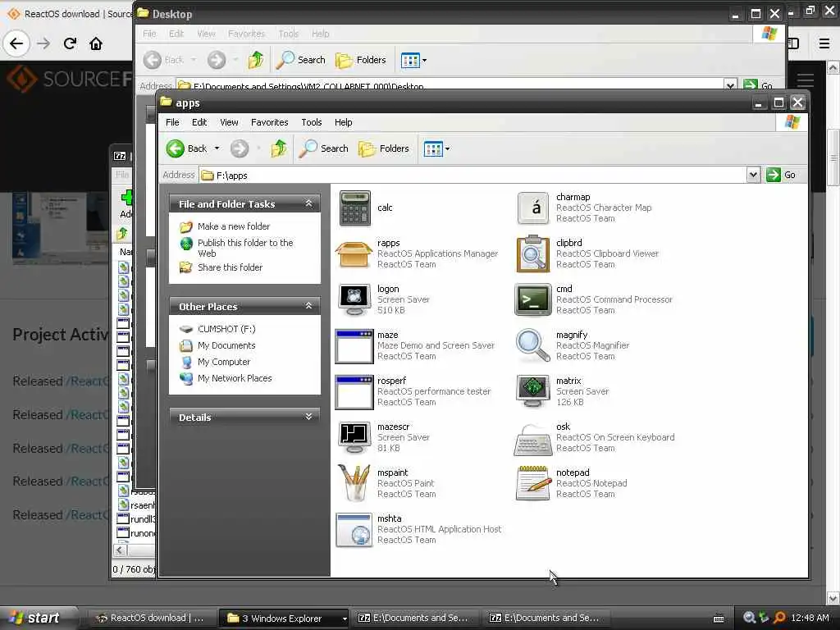The height and width of the screenshot is (630, 840).
Task: Open My Computer in Other Places
Action: pos(224,362)
